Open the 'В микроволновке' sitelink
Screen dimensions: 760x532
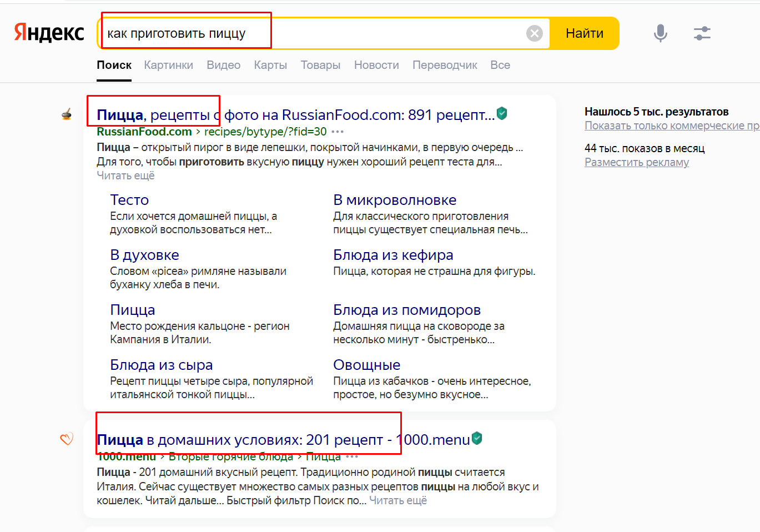[x=395, y=200]
